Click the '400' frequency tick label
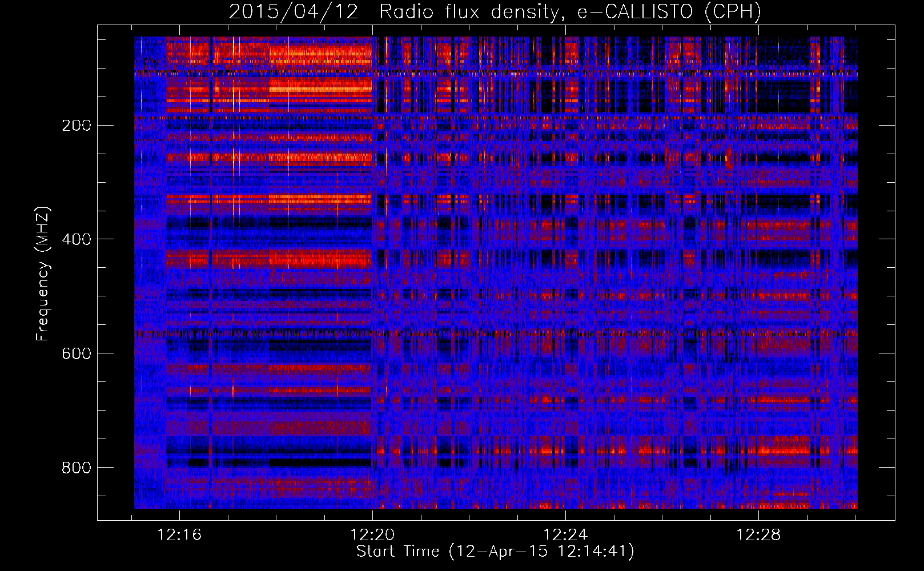Screen dimensions: 924x571 tap(77, 239)
